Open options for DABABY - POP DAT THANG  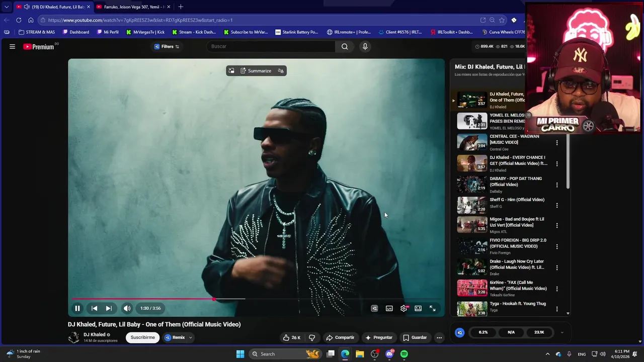(x=557, y=185)
